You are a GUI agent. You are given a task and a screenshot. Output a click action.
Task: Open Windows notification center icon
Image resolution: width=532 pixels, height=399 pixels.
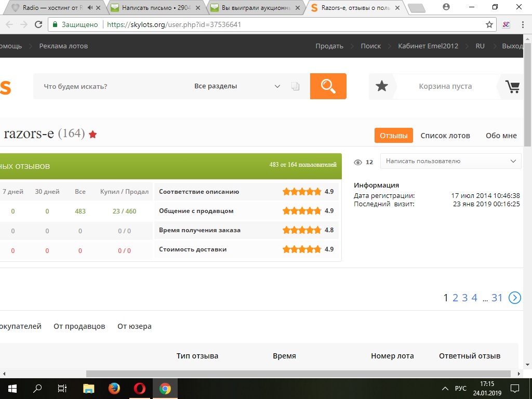pyautogui.click(x=515, y=389)
